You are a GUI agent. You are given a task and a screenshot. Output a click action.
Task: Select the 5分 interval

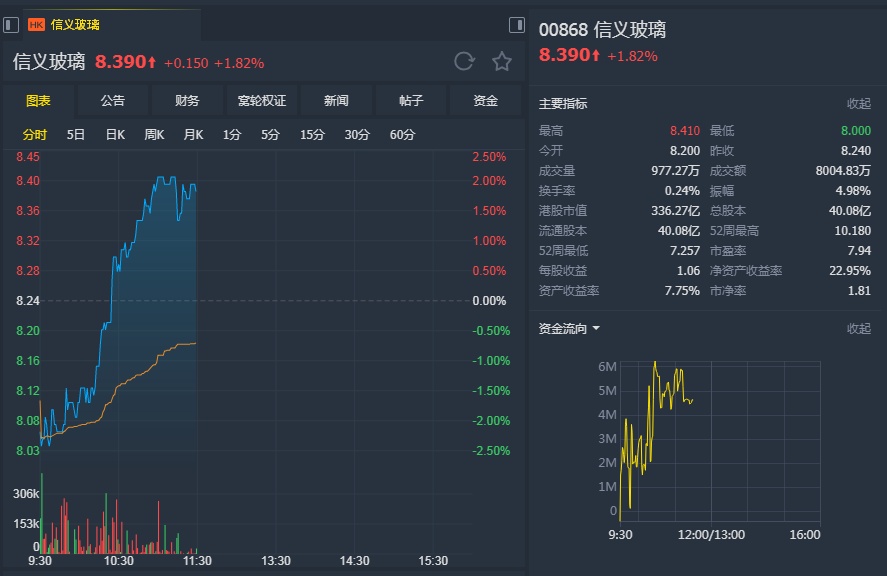coord(270,135)
